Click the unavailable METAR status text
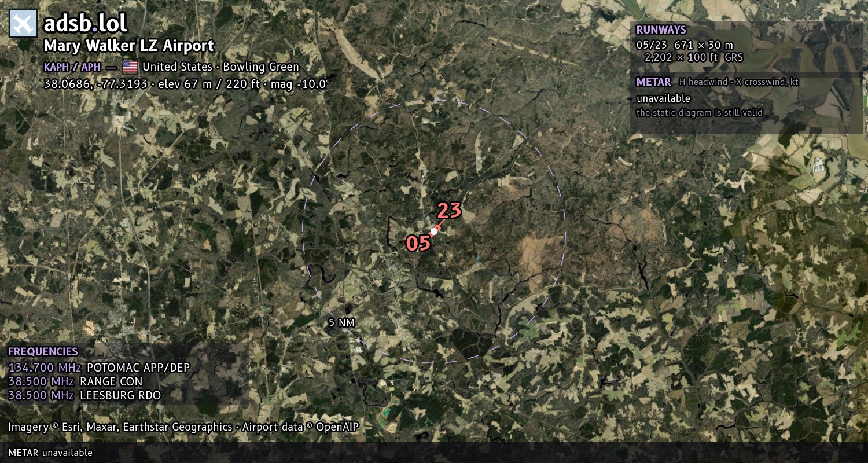Image resolution: width=868 pixels, height=463 pixels. tap(663, 98)
